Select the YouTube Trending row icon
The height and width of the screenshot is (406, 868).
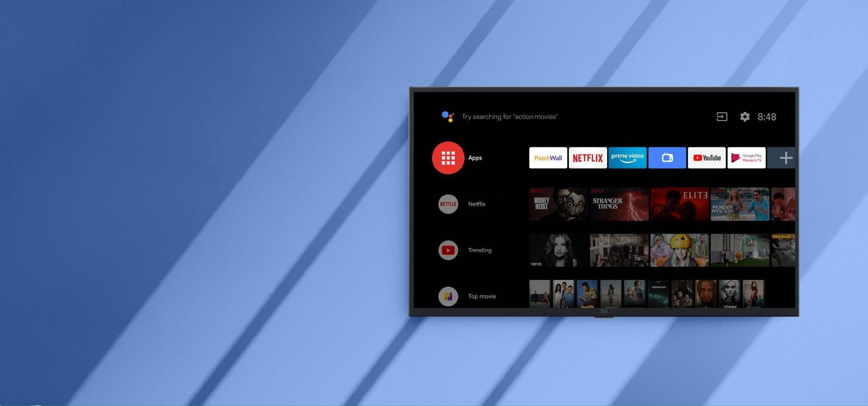(448, 250)
